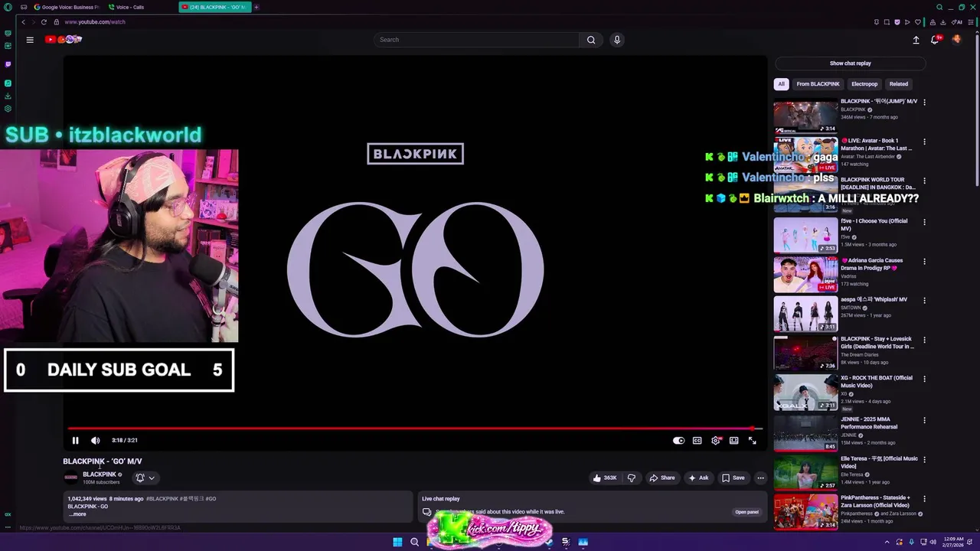Open BLACKPINK channel avatar
This screenshot has height=551, width=980.
coord(70,478)
